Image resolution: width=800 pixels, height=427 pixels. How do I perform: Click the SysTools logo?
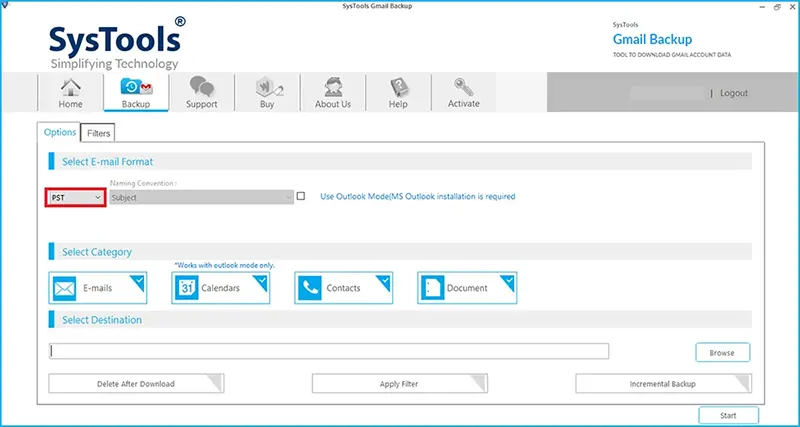pyautogui.click(x=117, y=43)
